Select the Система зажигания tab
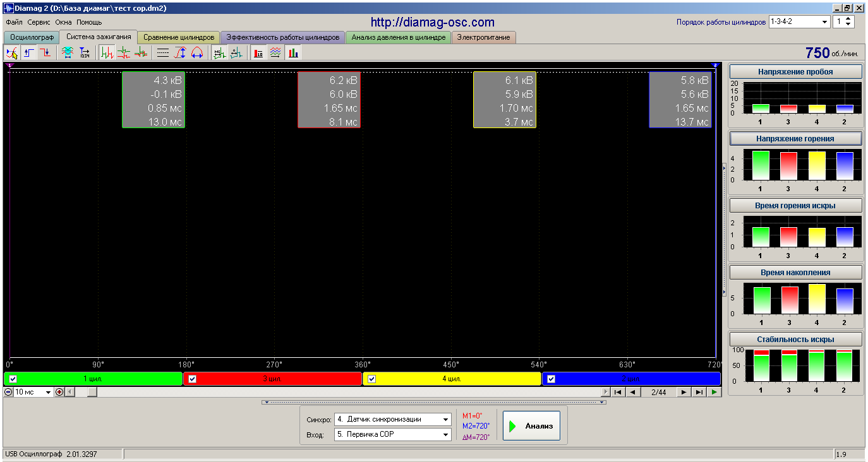 (x=99, y=37)
